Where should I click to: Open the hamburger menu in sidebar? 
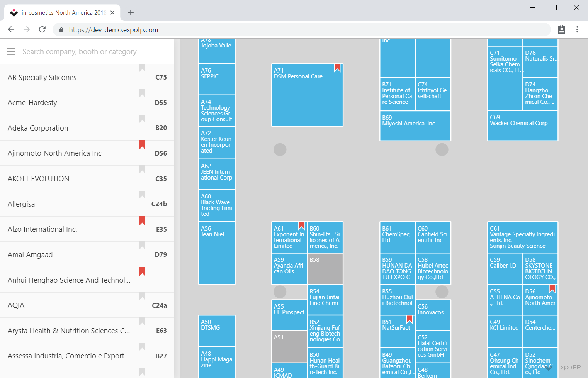pos(11,51)
